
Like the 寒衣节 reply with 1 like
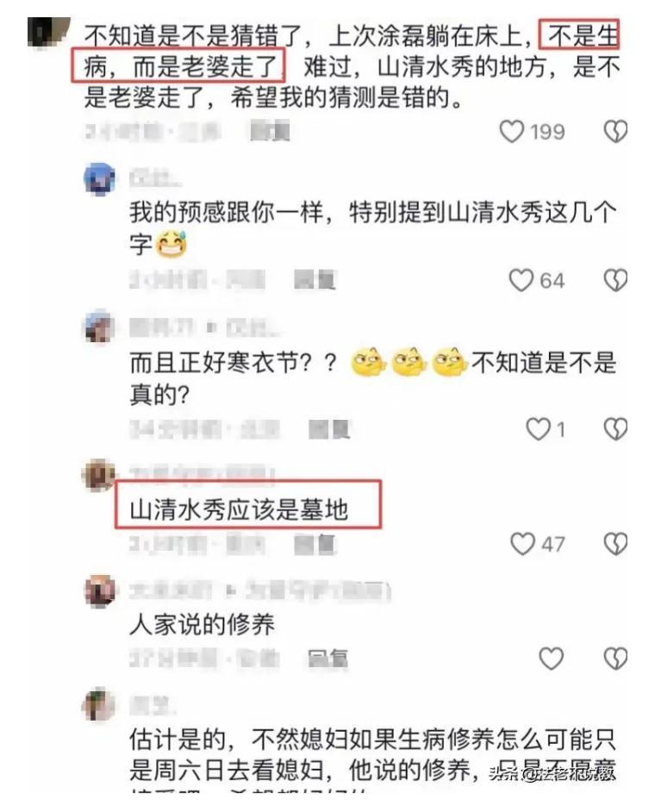(538, 429)
